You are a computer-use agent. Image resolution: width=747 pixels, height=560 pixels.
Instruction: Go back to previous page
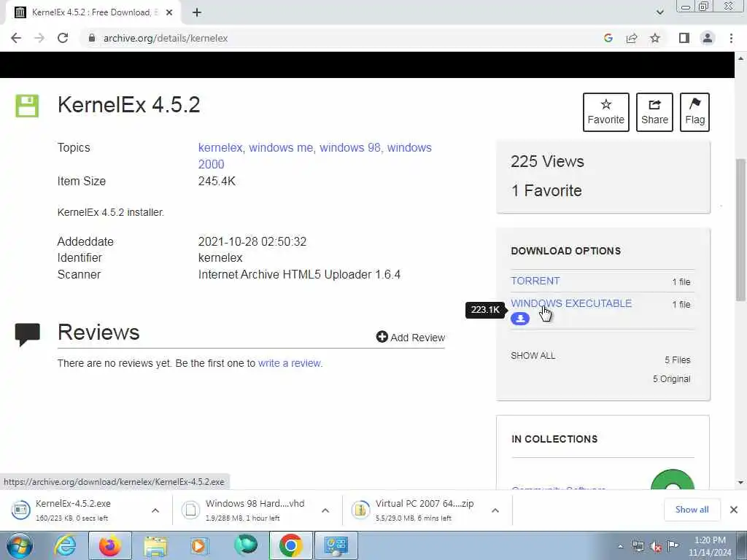(16, 38)
